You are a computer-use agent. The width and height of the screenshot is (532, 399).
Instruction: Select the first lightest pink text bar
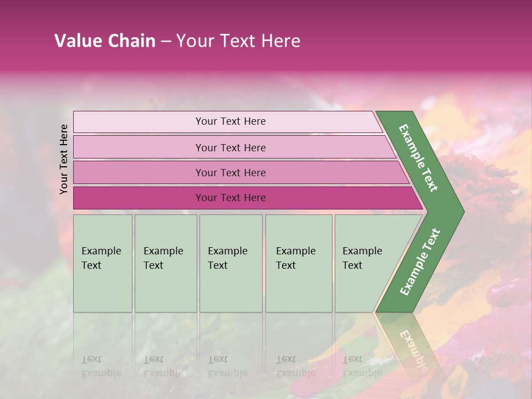click(x=230, y=121)
